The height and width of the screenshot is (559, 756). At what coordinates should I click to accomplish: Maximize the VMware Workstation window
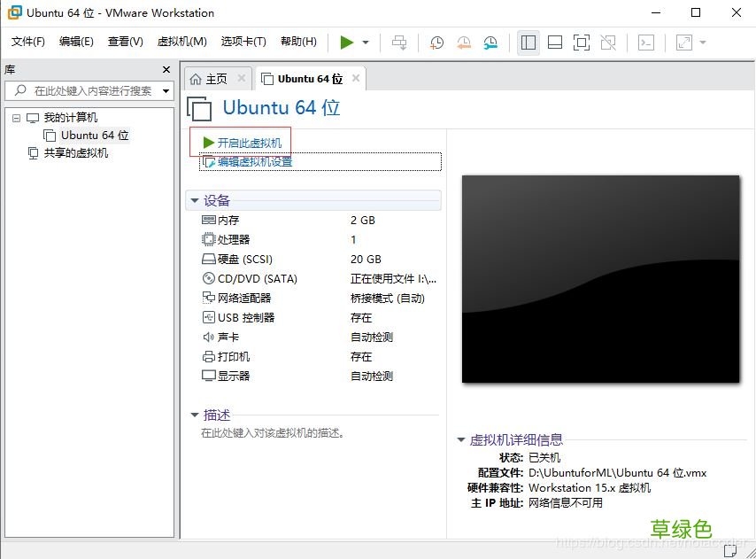pos(696,12)
